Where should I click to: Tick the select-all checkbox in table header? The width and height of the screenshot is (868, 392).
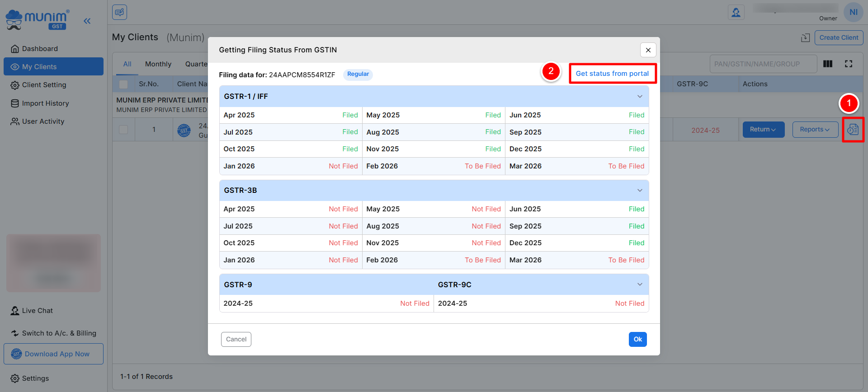(123, 84)
